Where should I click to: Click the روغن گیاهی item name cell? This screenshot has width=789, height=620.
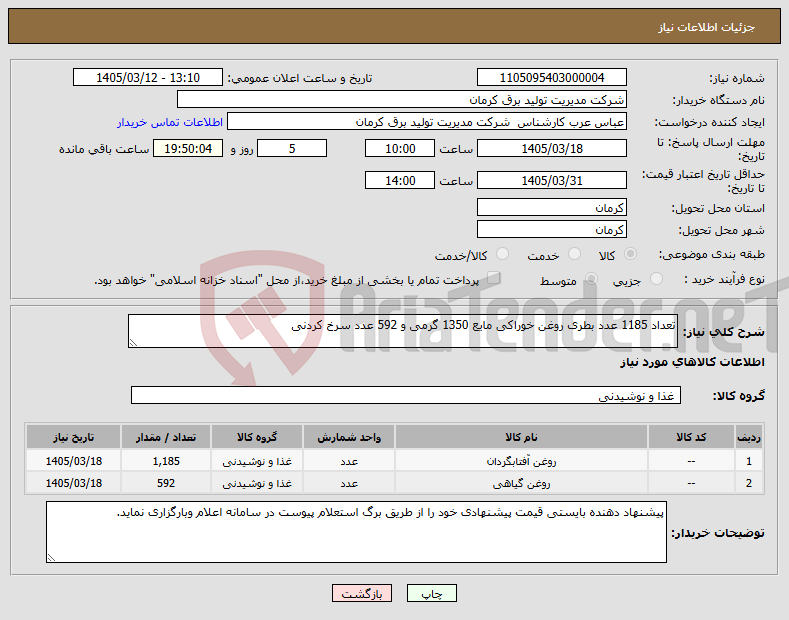click(x=521, y=483)
